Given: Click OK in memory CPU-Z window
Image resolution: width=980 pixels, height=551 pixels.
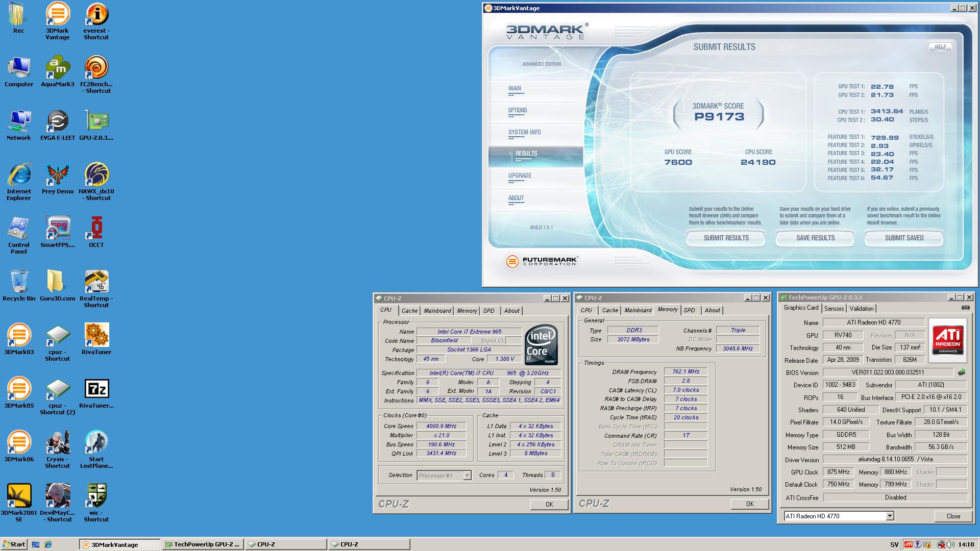Looking at the screenshot, I should 749,504.
